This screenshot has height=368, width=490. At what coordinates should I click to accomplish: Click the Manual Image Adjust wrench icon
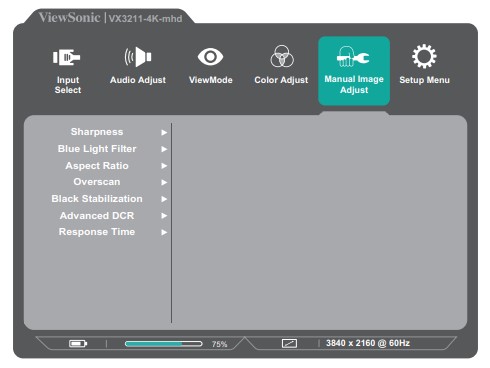(x=353, y=57)
